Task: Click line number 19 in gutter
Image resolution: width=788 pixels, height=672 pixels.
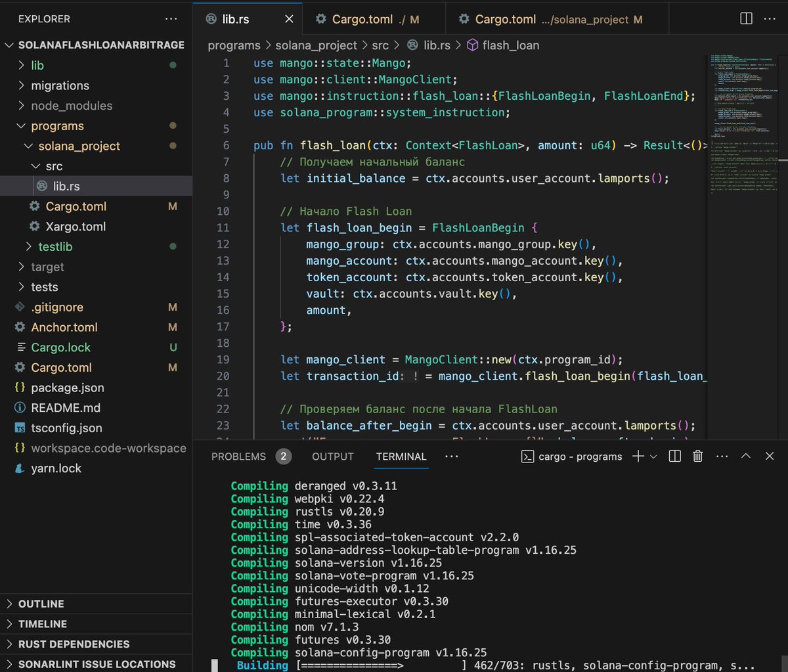Action: pos(223,359)
